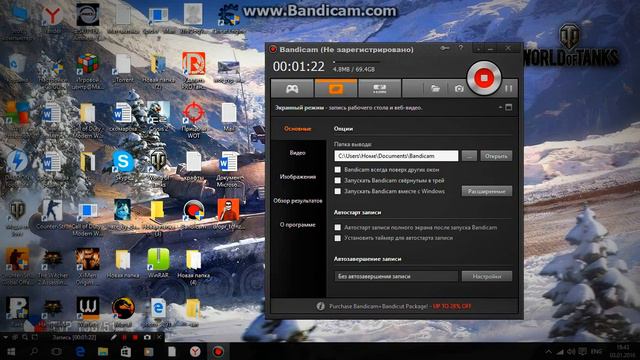Enable start Bandicam minimized to tray
Screen dimensions: 640x360
tap(338, 180)
